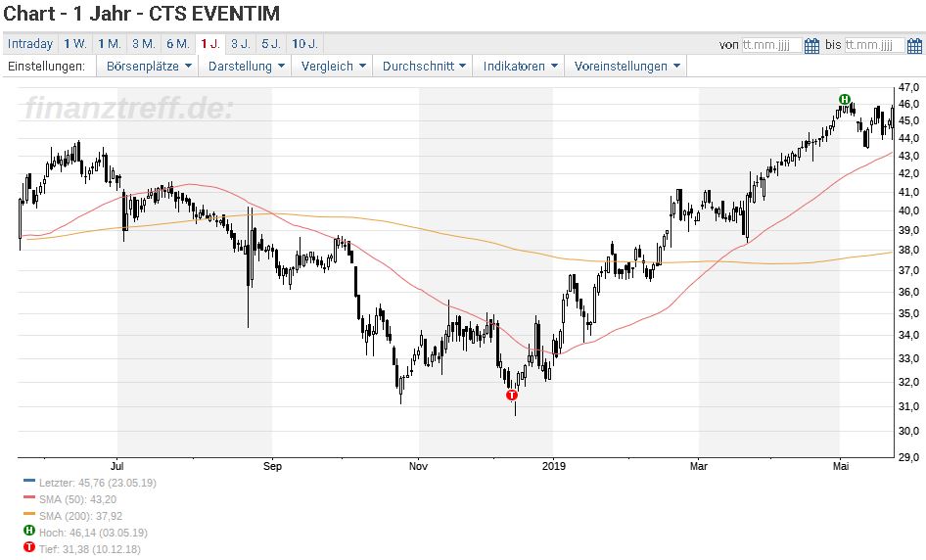The image size is (926, 560).
Task: Click the 'Sep' x-axis label
Action: pyautogui.click(x=272, y=466)
